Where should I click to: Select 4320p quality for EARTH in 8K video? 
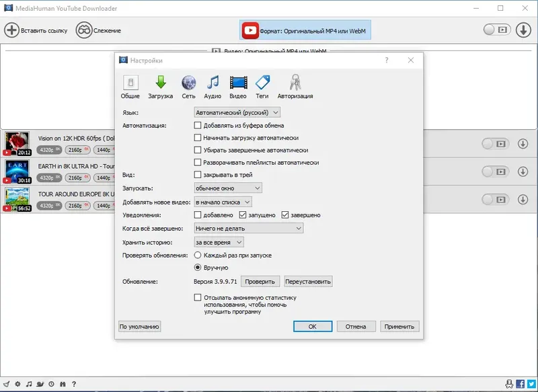[x=49, y=178]
